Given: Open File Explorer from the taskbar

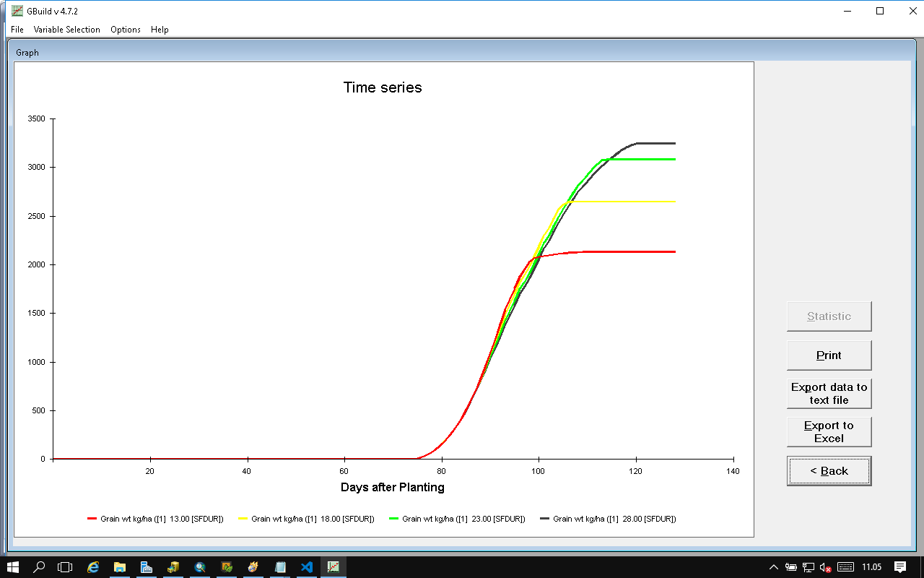Looking at the screenshot, I should pyautogui.click(x=120, y=567).
